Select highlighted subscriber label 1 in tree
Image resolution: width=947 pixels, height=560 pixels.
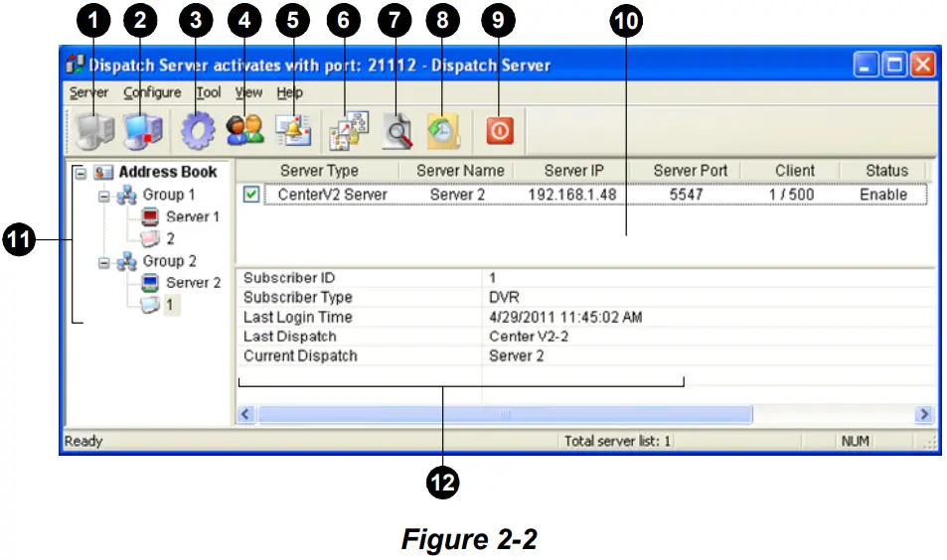click(x=170, y=305)
